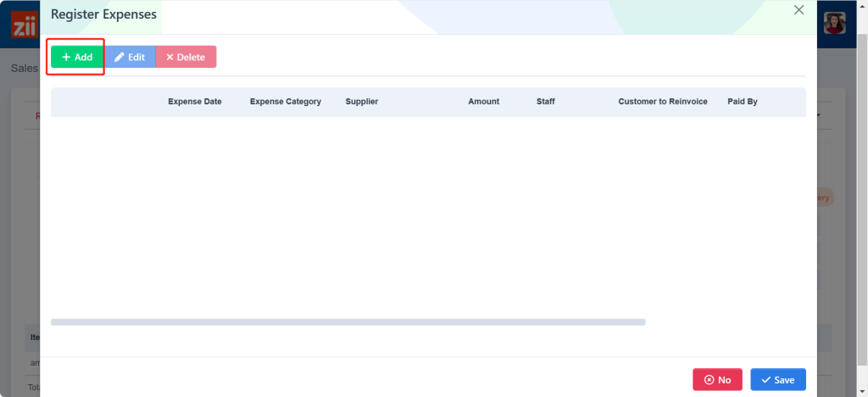The image size is (868, 397).
Task: Close the Register Expenses dialog with X
Action: (798, 10)
